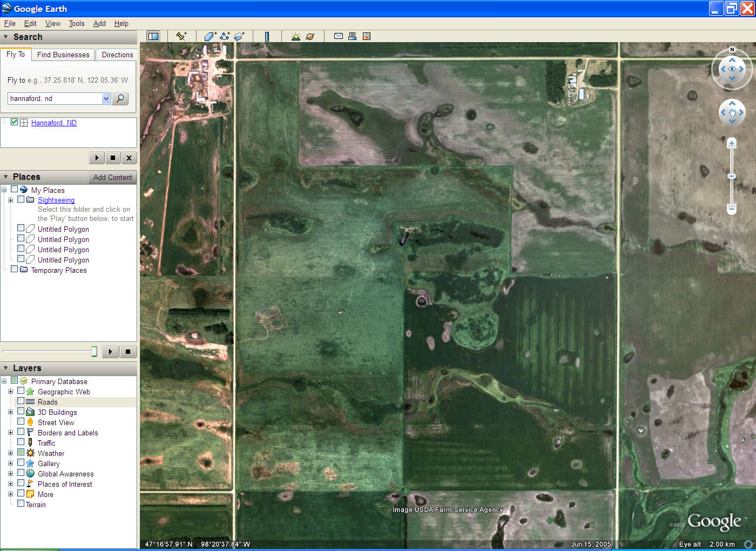Zoom out with the minus button
This screenshot has height=551, width=756.
click(732, 208)
